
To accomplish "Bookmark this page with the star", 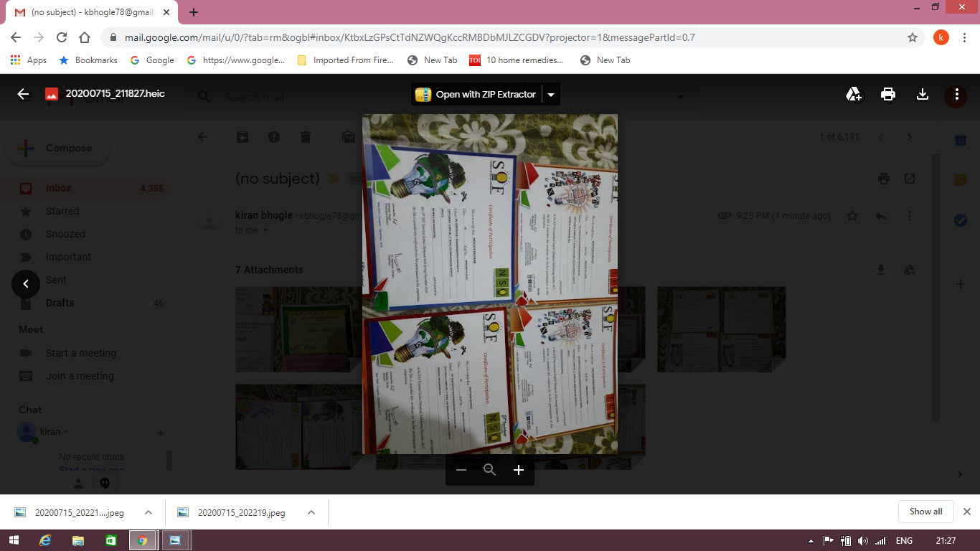I will click(x=913, y=37).
